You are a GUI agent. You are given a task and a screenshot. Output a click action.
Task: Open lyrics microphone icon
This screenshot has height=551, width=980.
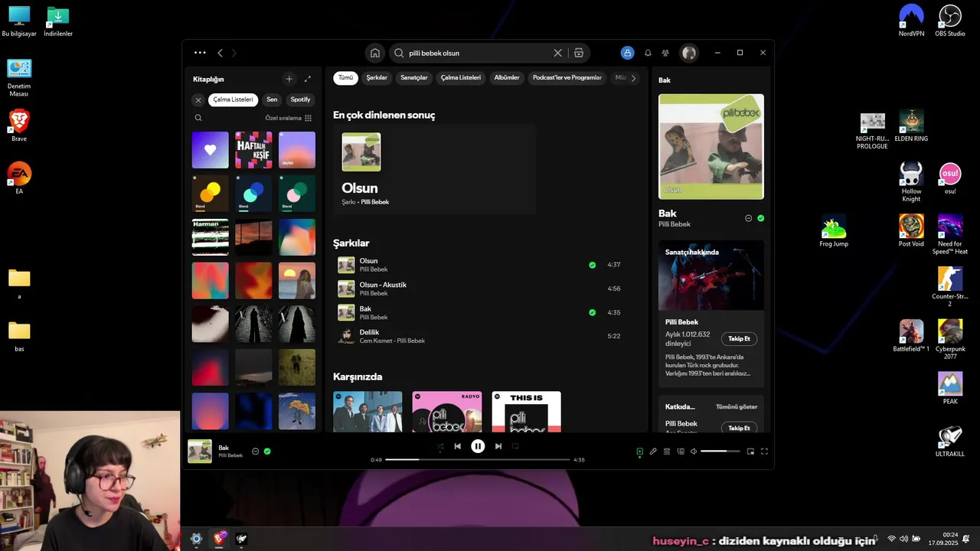click(653, 452)
